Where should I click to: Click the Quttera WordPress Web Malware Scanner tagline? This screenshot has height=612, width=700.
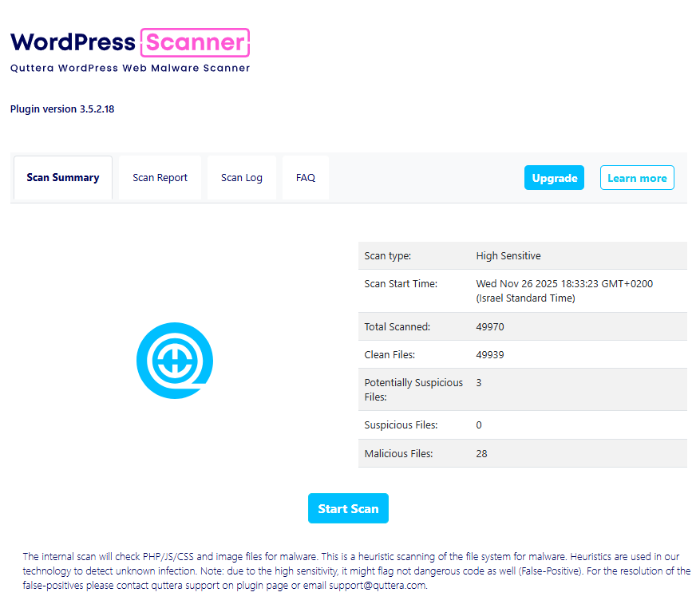point(129,68)
